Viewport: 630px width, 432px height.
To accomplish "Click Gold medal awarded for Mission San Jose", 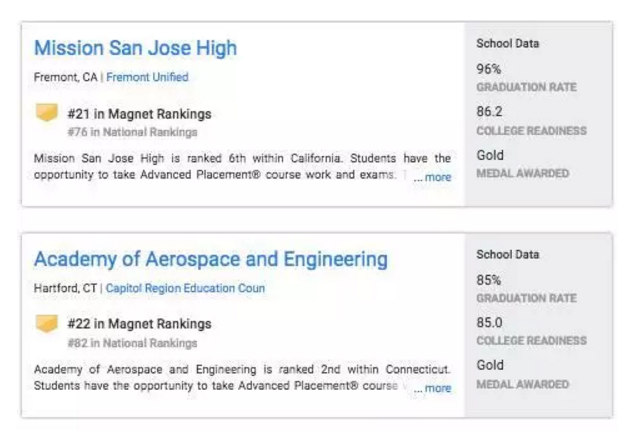I will pyautogui.click(x=490, y=155).
